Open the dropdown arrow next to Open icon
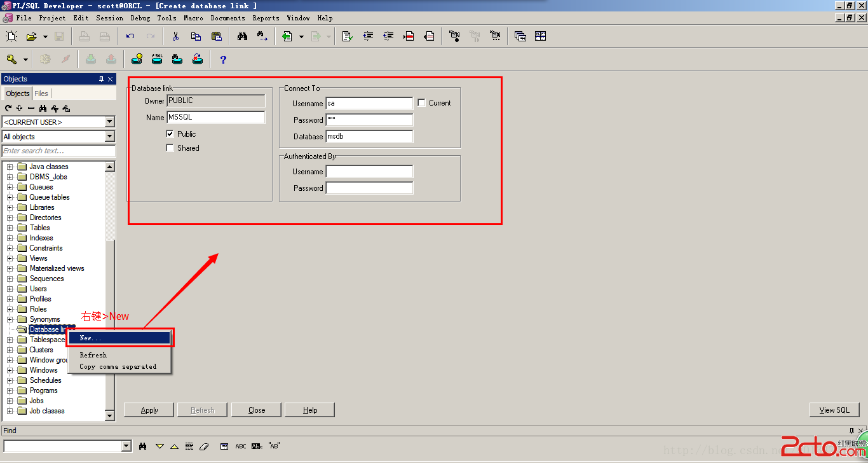The width and height of the screenshot is (868, 463). [45, 37]
